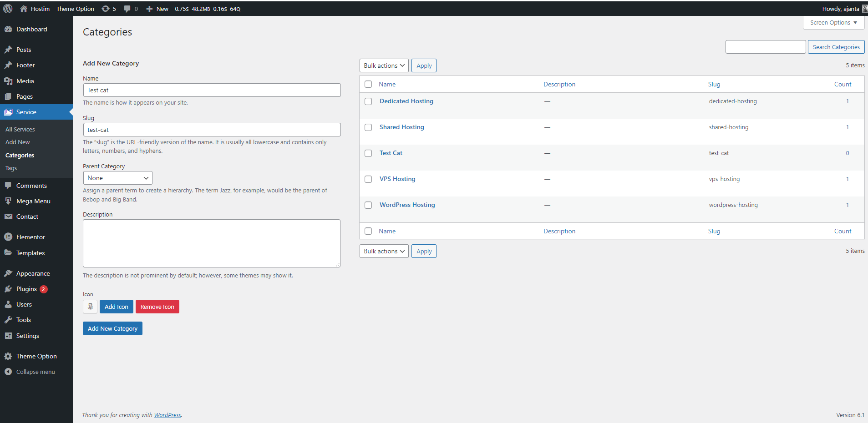
Task: Click into the Description text area
Action: 211,243
